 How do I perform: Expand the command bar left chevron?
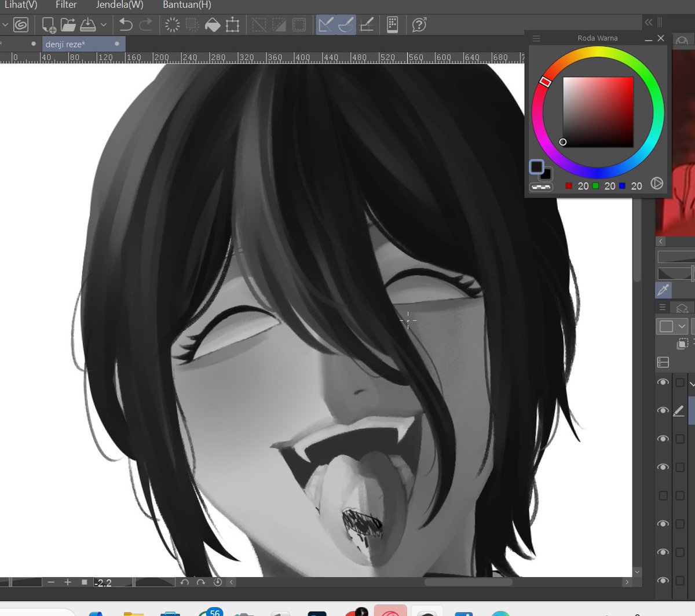[5, 25]
